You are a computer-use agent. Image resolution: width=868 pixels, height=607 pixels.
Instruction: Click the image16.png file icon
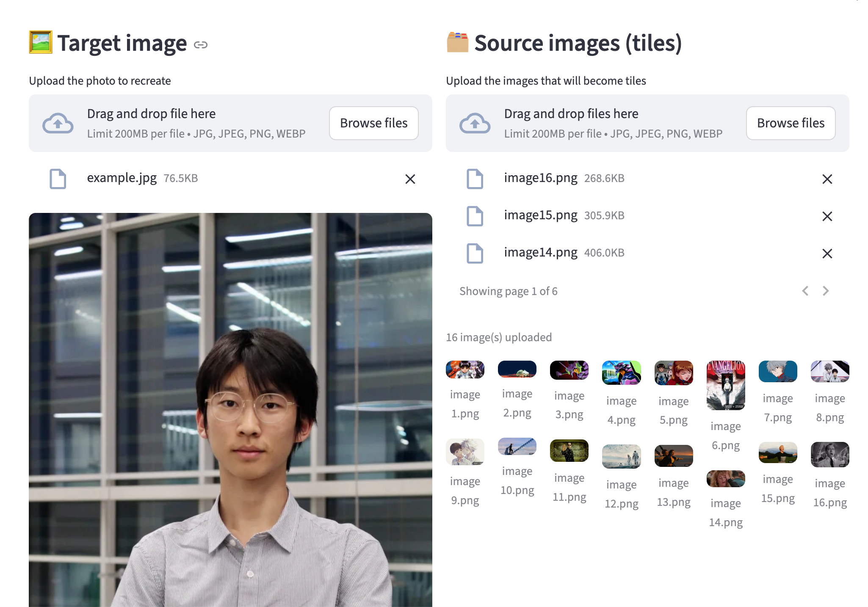pyautogui.click(x=475, y=179)
